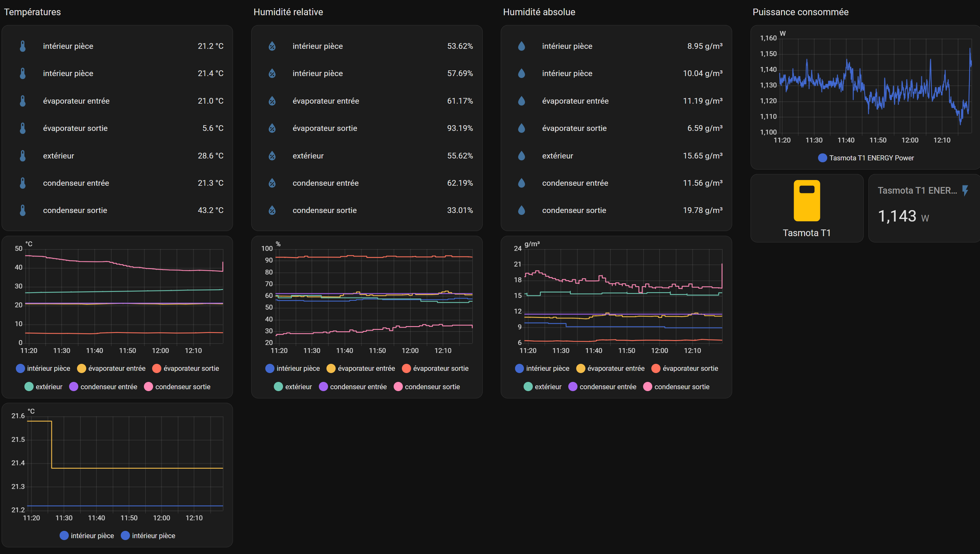Click the Tasmota T1 button label
The width and height of the screenshot is (980, 554).
[x=807, y=233]
